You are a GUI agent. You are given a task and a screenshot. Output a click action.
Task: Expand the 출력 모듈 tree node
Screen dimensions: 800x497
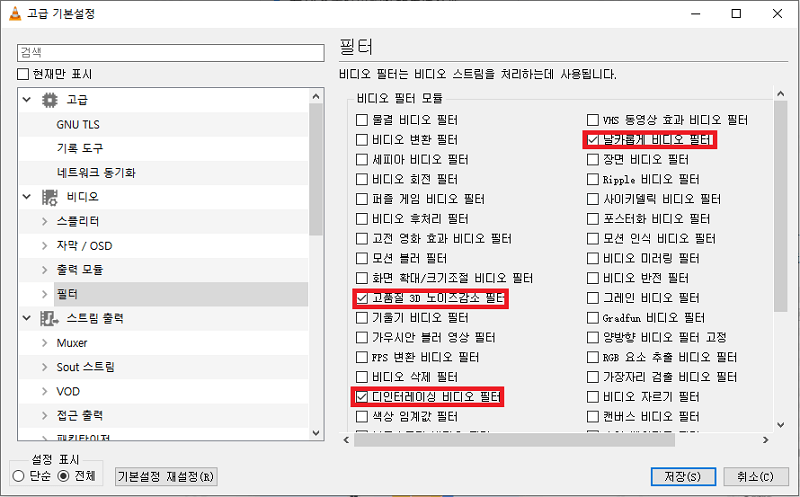[44, 270]
